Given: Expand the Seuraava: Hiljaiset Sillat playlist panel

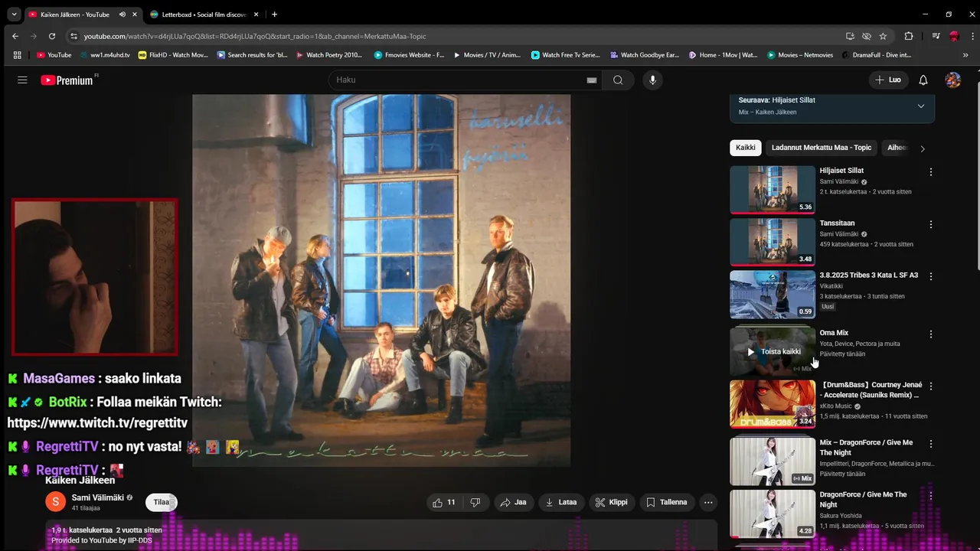Looking at the screenshot, I should [920, 106].
